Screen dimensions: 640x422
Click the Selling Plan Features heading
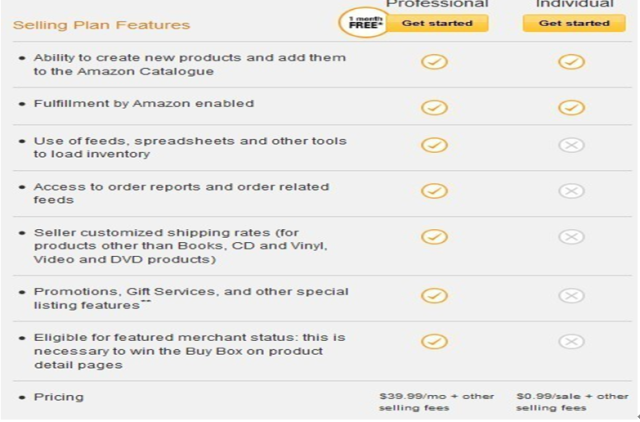[101, 25]
